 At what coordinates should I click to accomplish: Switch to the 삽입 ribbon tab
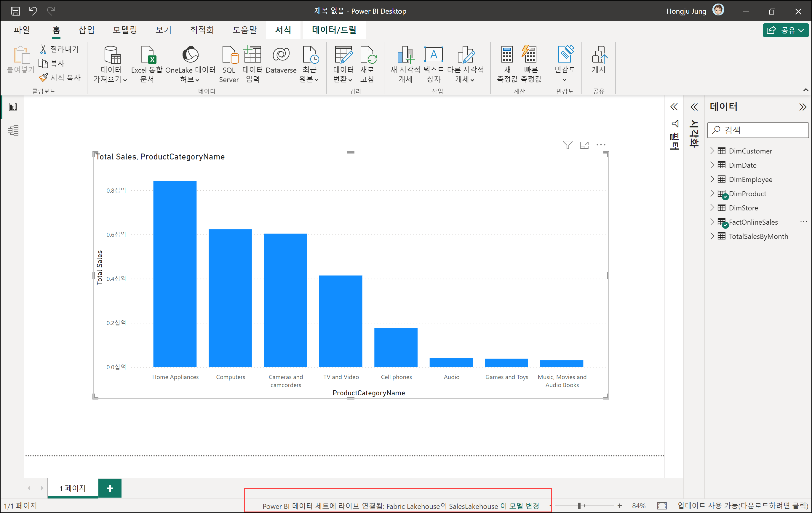(86, 30)
